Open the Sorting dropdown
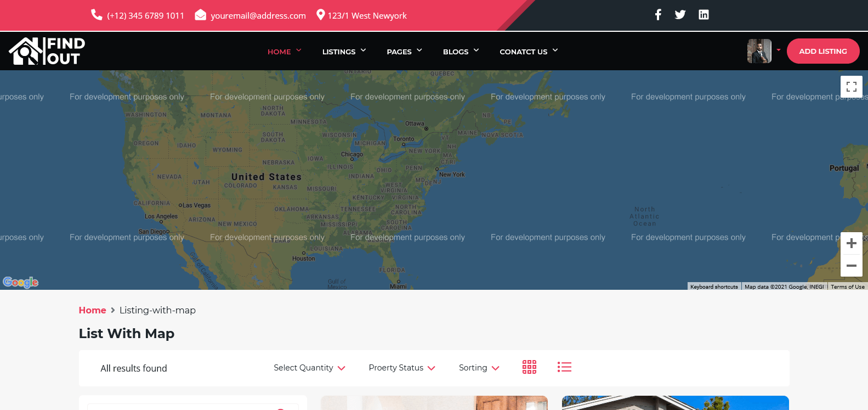The image size is (868, 410). coord(479,368)
